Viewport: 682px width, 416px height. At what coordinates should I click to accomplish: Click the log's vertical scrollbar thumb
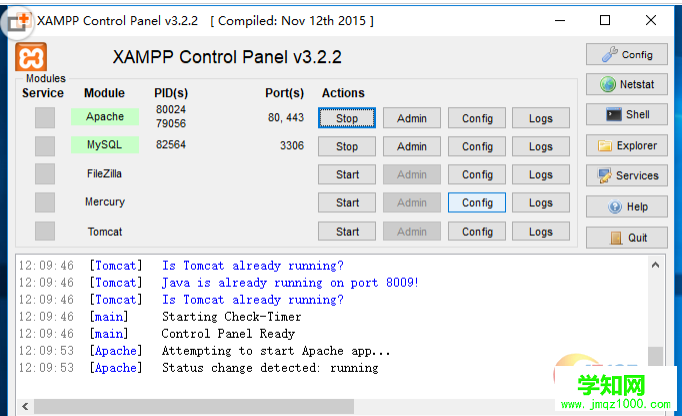(655, 356)
